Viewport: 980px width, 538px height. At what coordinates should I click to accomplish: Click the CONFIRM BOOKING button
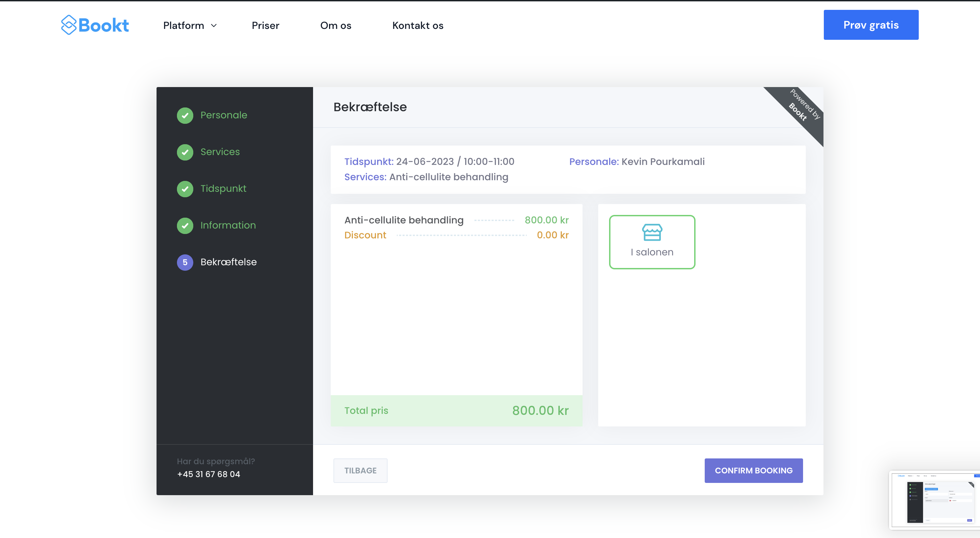pos(753,470)
